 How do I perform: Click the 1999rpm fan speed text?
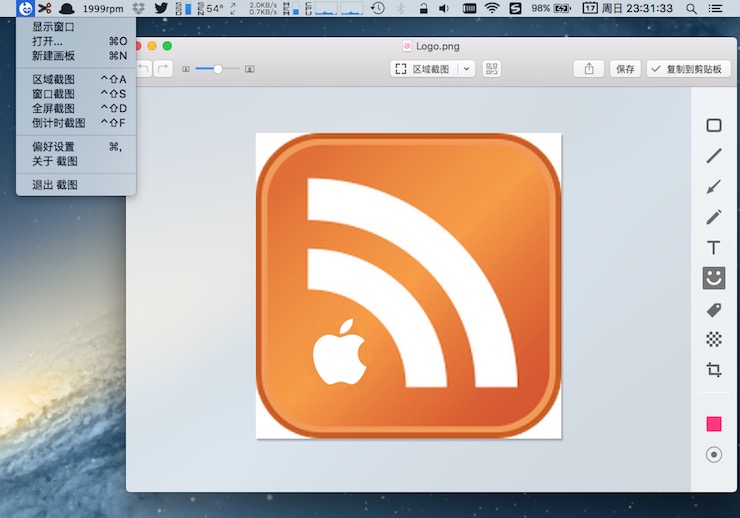point(103,8)
